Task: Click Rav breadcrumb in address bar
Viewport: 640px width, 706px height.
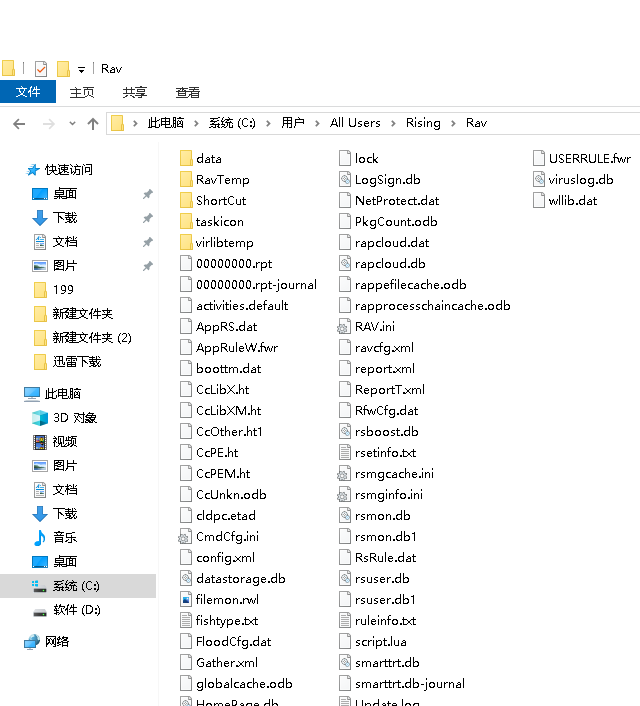Action: click(x=477, y=123)
